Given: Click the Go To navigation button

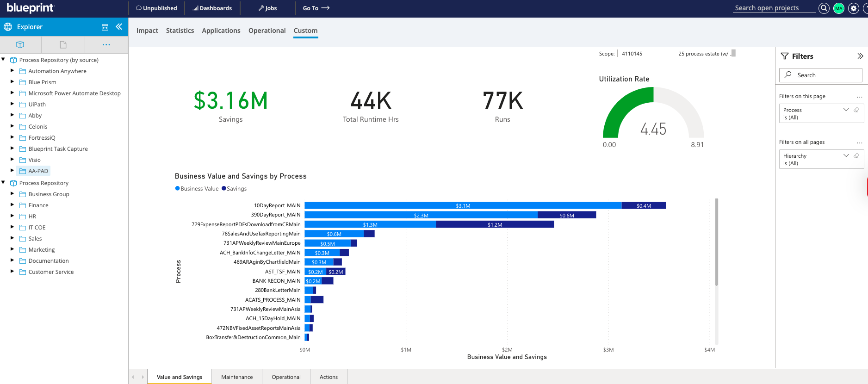Looking at the screenshot, I should coord(316,8).
